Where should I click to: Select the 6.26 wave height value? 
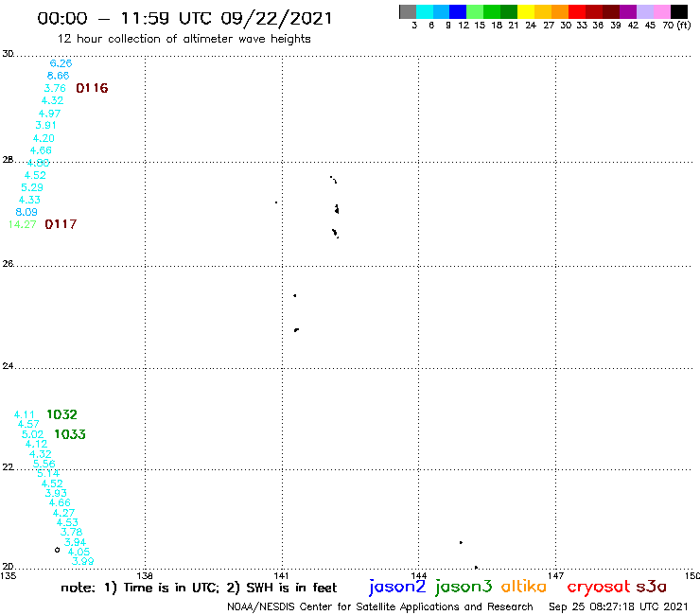click(61, 63)
